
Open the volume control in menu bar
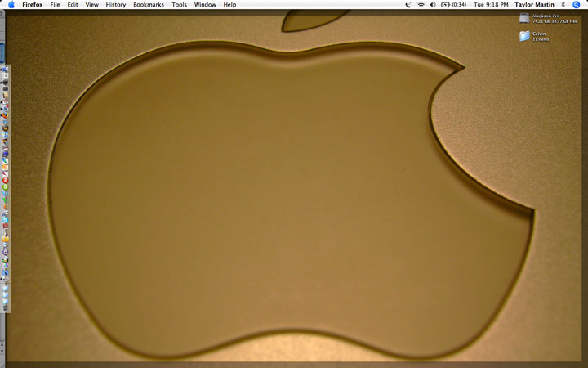pyautogui.click(x=433, y=5)
